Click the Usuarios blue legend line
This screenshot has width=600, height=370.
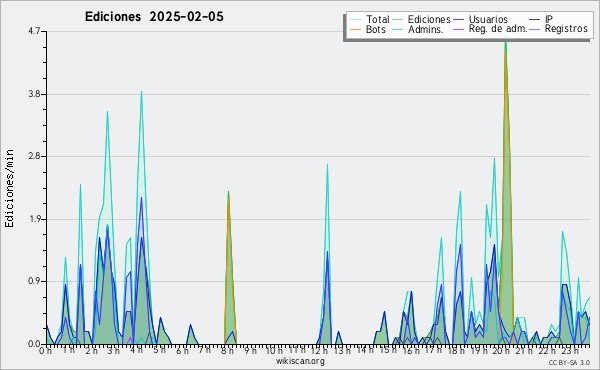pos(458,20)
